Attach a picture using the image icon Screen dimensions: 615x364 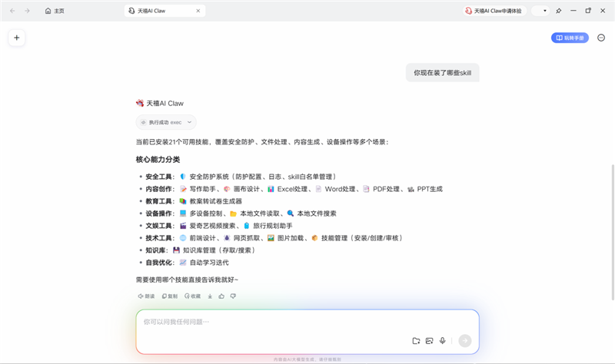point(430,341)
